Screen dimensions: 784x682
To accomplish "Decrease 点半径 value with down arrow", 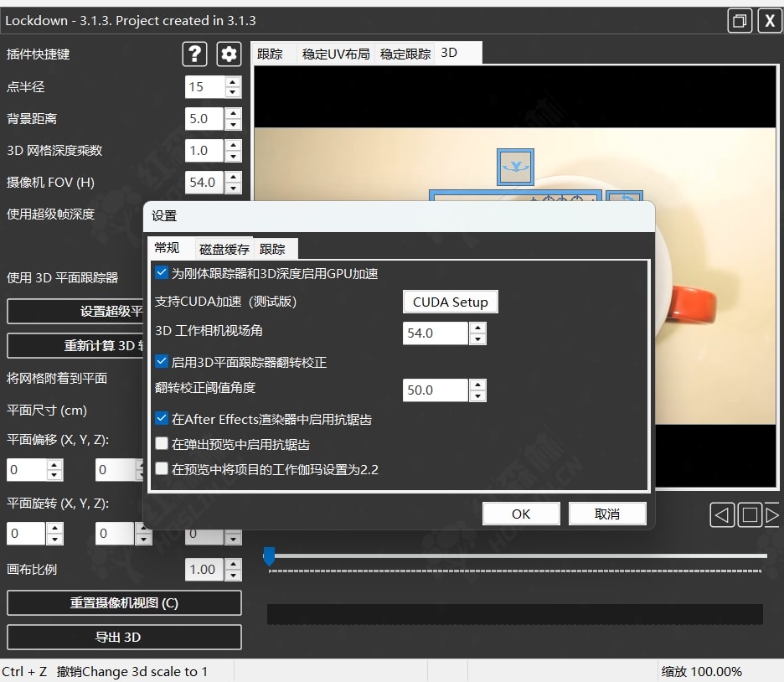I will (233, 92).
